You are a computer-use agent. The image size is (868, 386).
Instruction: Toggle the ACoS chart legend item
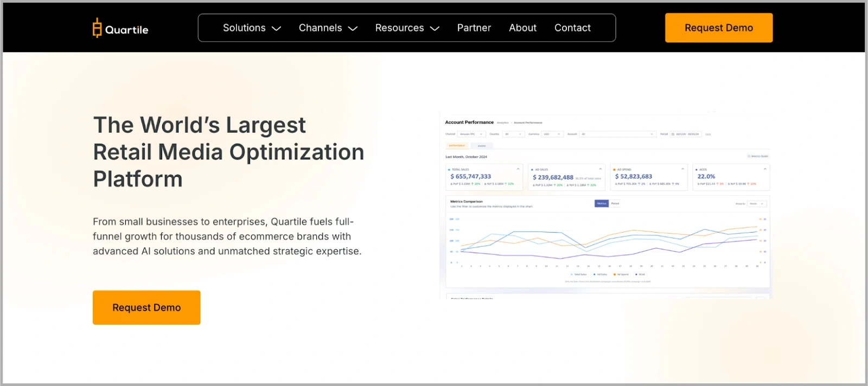tap(640, 274)
